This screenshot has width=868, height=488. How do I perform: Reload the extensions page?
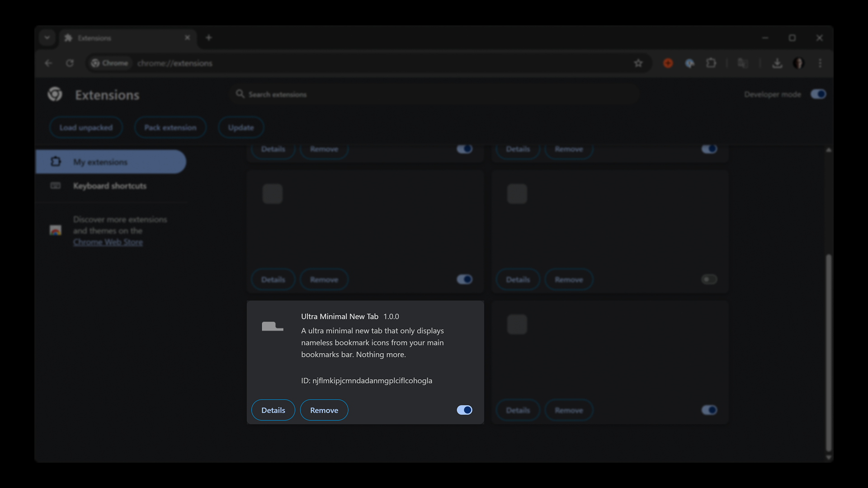pyautogui.click(x=70, y=63)
